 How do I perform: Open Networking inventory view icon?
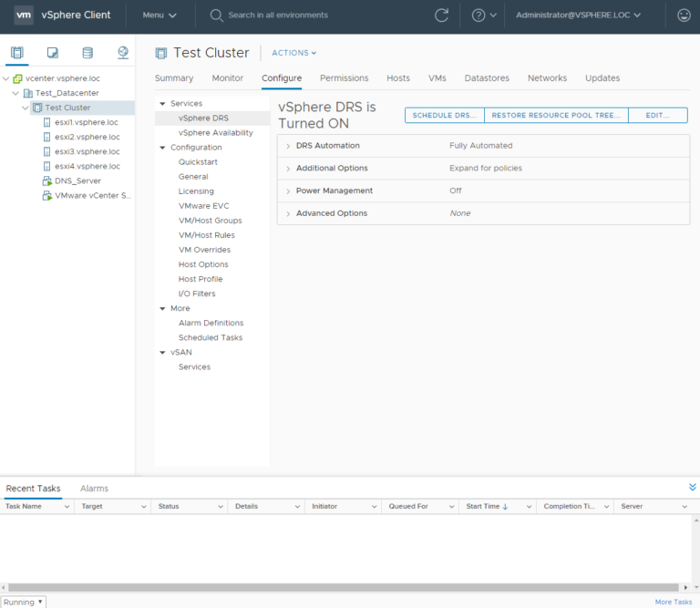pos(123,53)
